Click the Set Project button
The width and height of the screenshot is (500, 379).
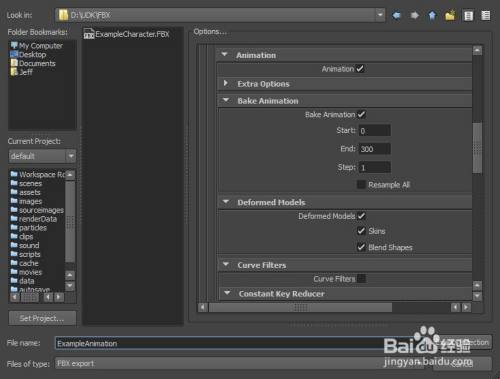point(42,318)
